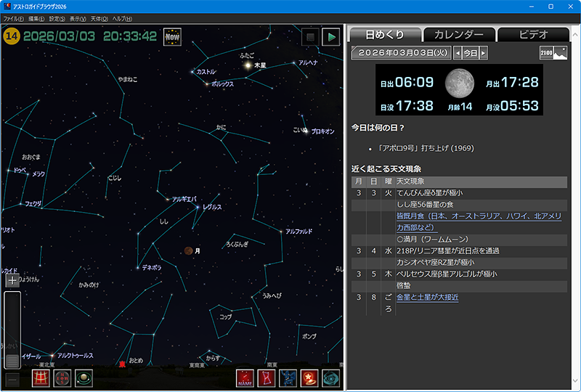Click the red star marker icon
The height and width of the screenshot is (392, 581).
pos(309,378)
